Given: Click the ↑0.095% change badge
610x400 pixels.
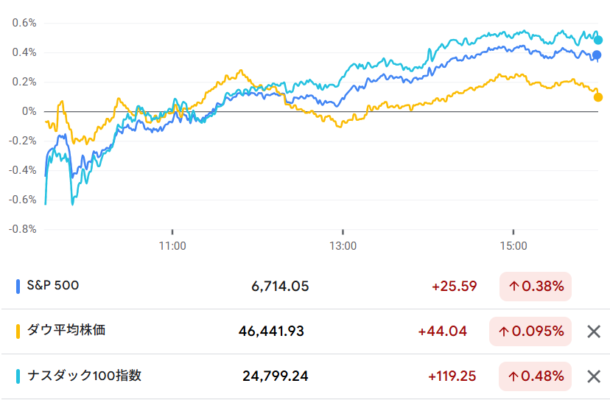Looking at the screenshot, I should (x=531, y=332).
